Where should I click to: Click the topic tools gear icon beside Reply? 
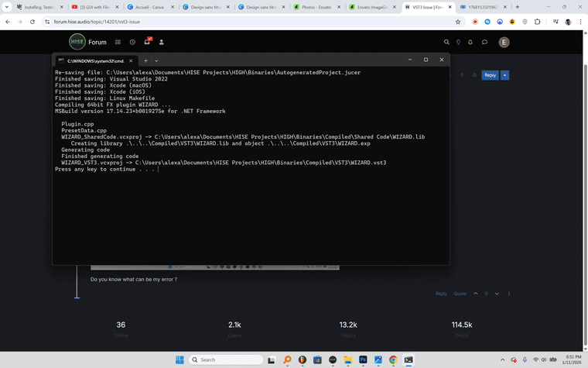[x=474, y=75]
